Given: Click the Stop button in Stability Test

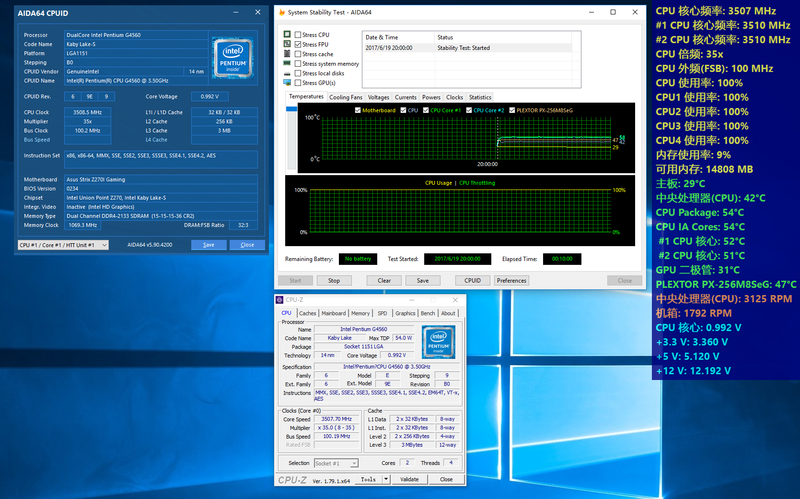Looking at the screenshot, I should [334, 281].
